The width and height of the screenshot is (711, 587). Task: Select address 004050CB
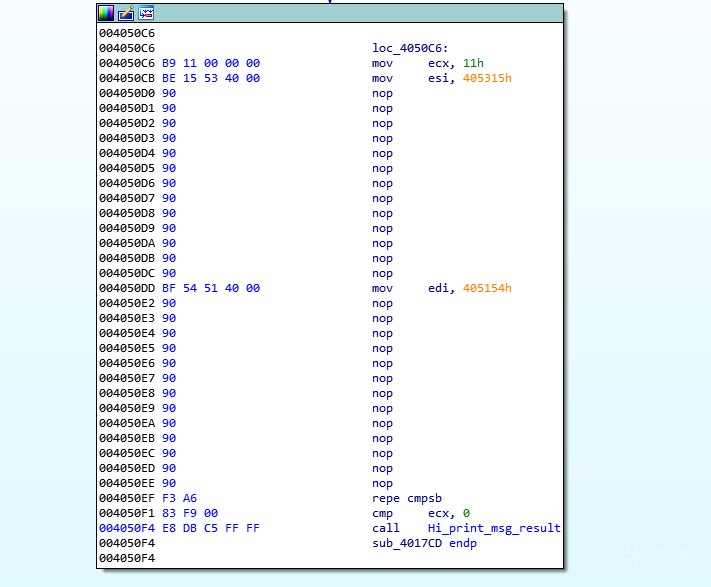[127, 78]
